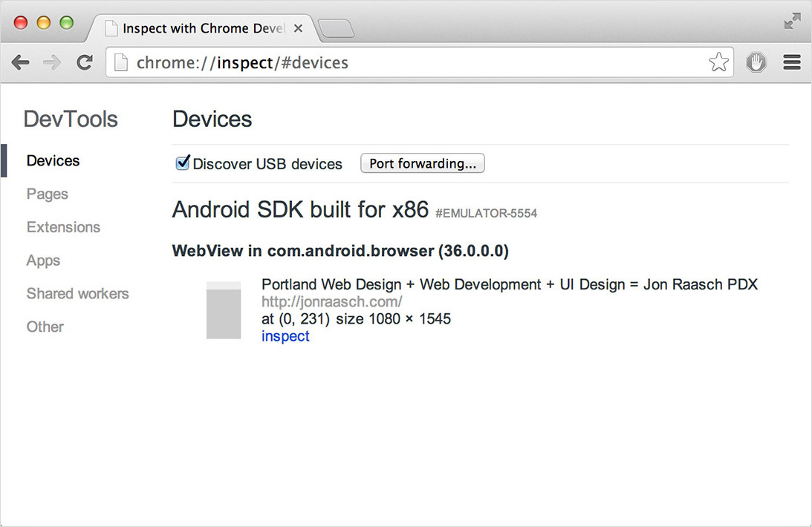Click the page icon in the address bar
The width and height of the screenshot is (812, 527).
pos(120,62)
